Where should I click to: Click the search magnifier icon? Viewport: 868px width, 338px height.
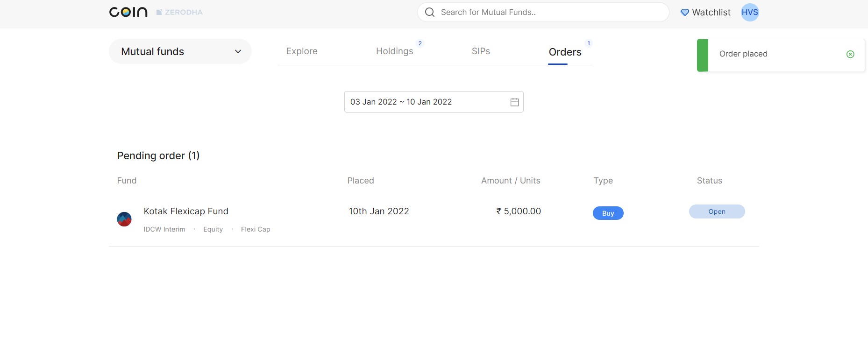(x=430, y=12)
